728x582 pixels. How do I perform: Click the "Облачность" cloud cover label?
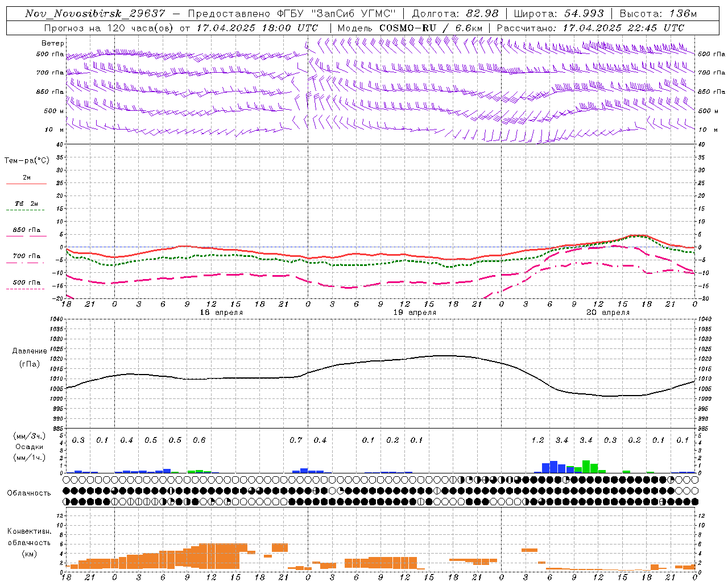pos(29,493)
